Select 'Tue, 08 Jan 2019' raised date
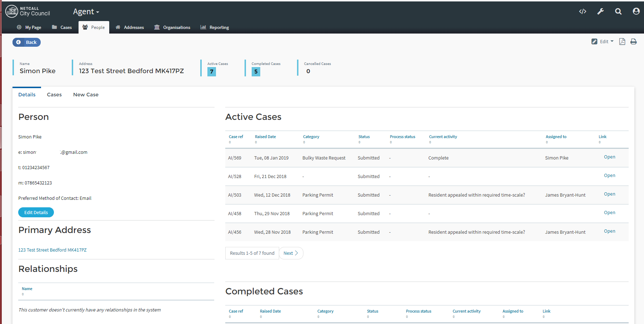Screen dimensions: 644x324 tap(271, 158)
